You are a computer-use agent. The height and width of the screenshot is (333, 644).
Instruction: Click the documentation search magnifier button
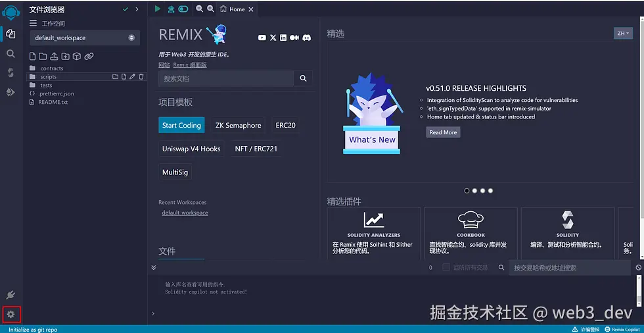click(x=303, y=78)
